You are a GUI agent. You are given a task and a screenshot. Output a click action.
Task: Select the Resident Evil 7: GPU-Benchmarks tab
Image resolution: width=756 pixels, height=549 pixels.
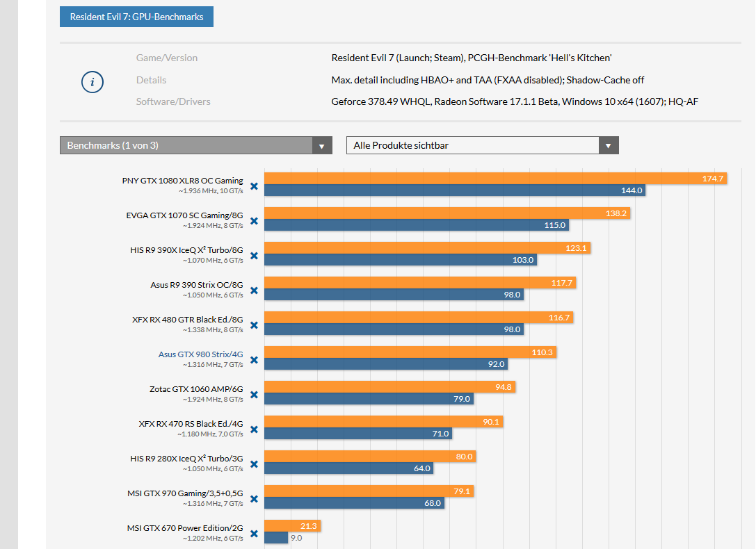pyautogui.click(x=136, y=17)
